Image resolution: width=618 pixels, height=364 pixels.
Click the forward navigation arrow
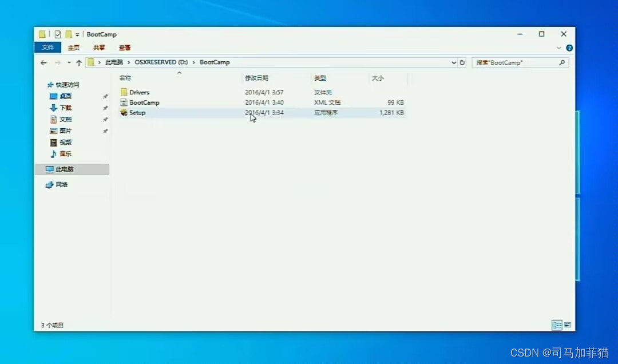tap(58, 63)
